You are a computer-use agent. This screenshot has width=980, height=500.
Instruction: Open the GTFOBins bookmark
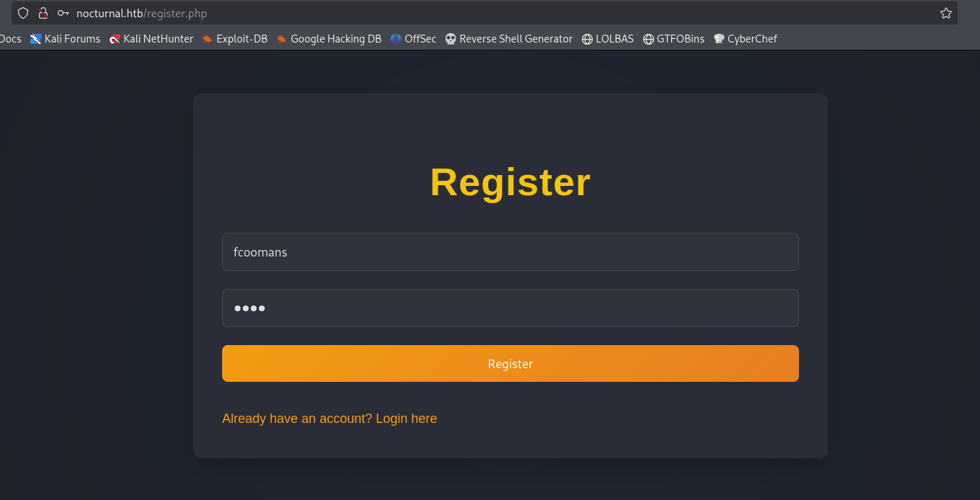coord(674,39)
